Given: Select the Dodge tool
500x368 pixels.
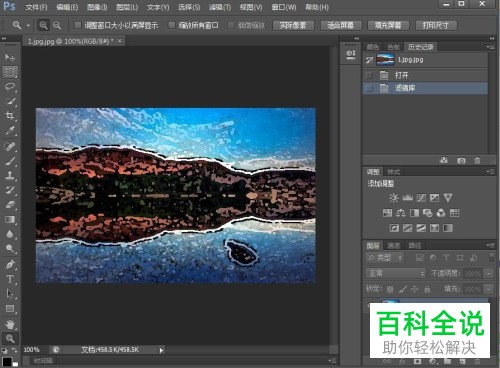Looking at the screenshot, I should coord(10,249).
